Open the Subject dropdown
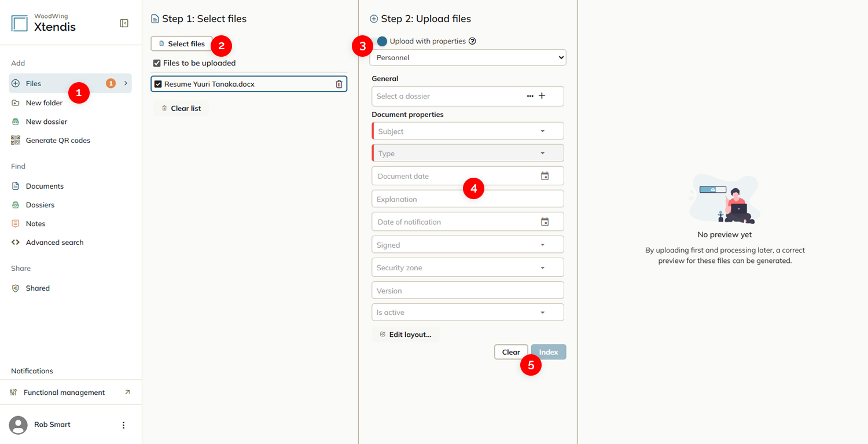This screenshot has height=444, width=868. tap(468, 131)
